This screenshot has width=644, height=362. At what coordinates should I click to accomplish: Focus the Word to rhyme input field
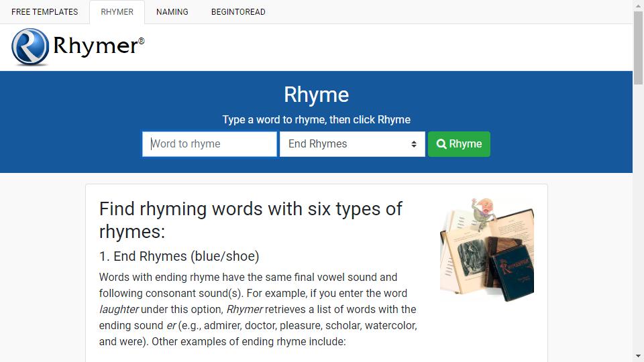tap(209, 144)
